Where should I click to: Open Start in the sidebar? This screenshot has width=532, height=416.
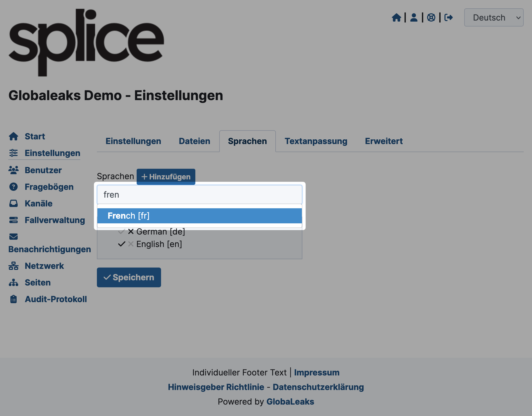coord(35,136)
